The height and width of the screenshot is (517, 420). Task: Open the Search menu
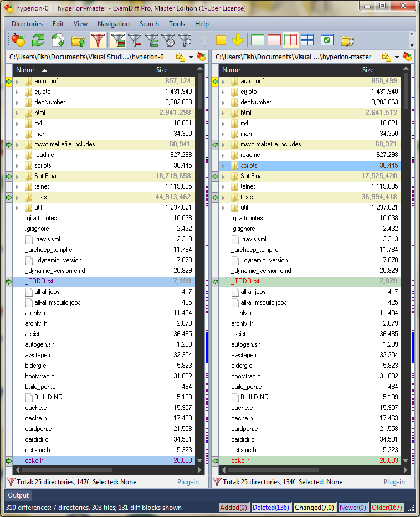[x=149, y=24]
